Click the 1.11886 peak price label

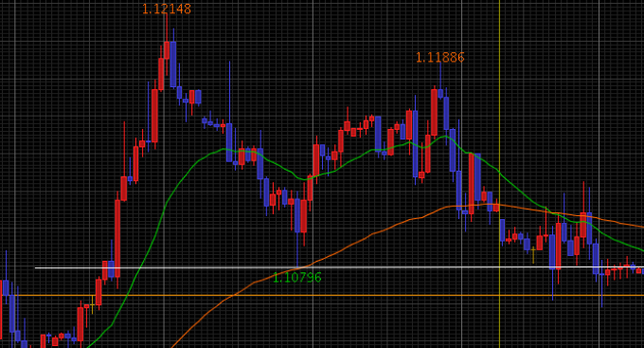(439, 57)
